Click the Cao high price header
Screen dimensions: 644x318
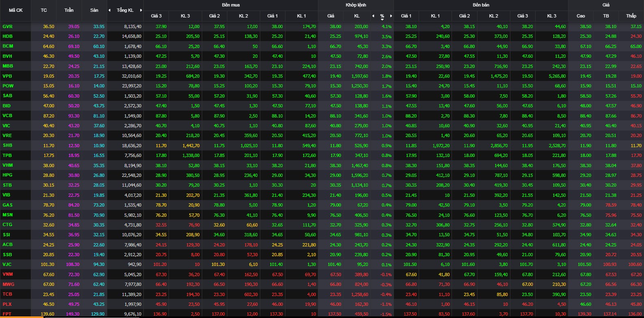coord(581,16)
